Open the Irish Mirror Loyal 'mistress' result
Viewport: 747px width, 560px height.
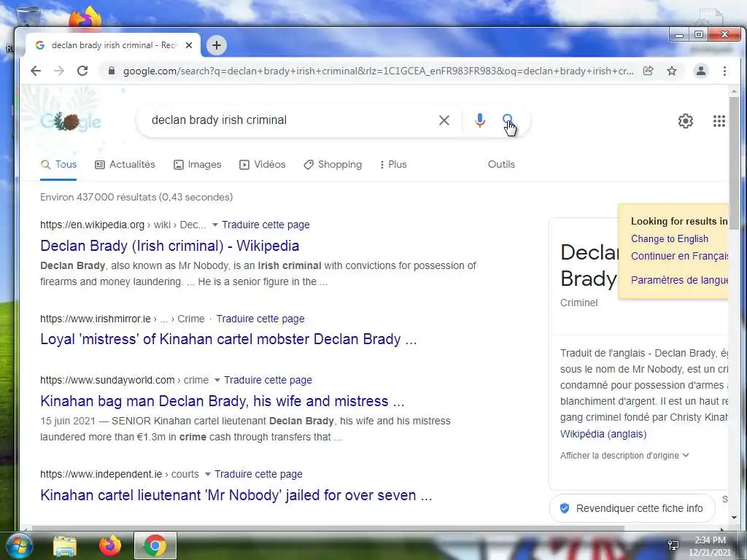point(228,339)
